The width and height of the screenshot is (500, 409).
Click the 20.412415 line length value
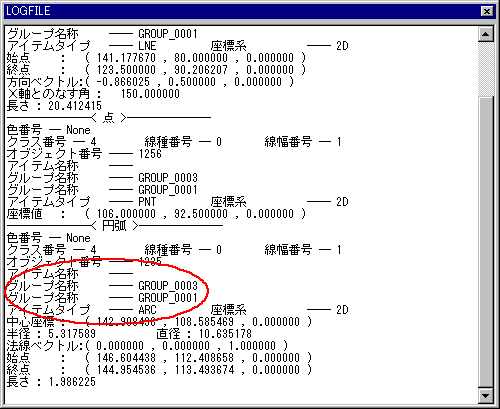pyautogui.click(x=75, y=106)
